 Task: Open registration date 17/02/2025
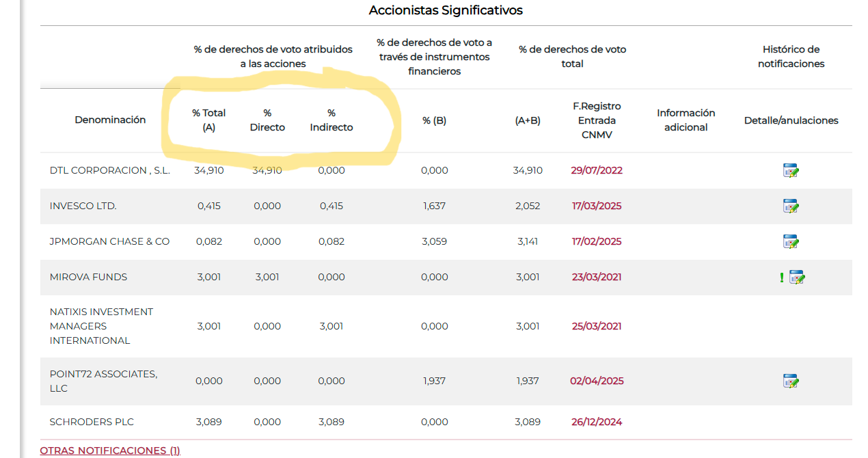point(597,241)
